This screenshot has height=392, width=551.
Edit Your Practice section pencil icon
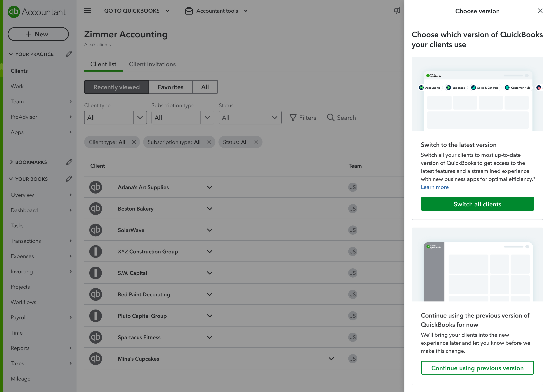(69, 54)
